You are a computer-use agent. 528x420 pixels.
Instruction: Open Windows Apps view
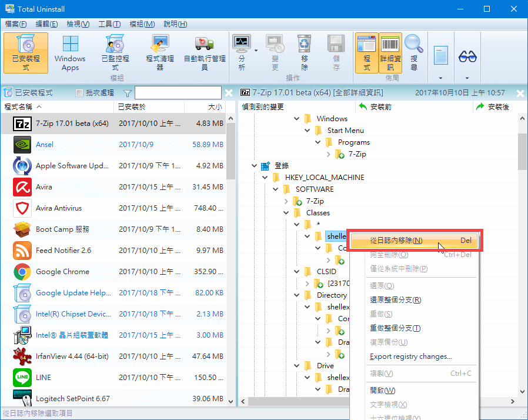pyautogui.click(x=70, y=52)
